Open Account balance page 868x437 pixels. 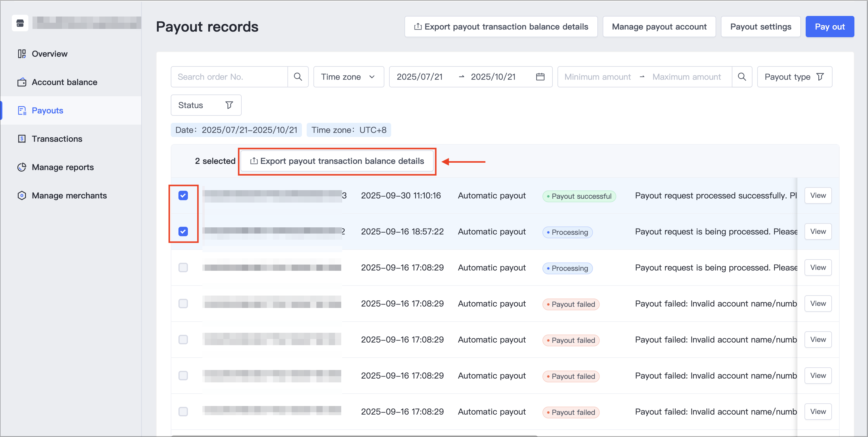click(71, 82)
